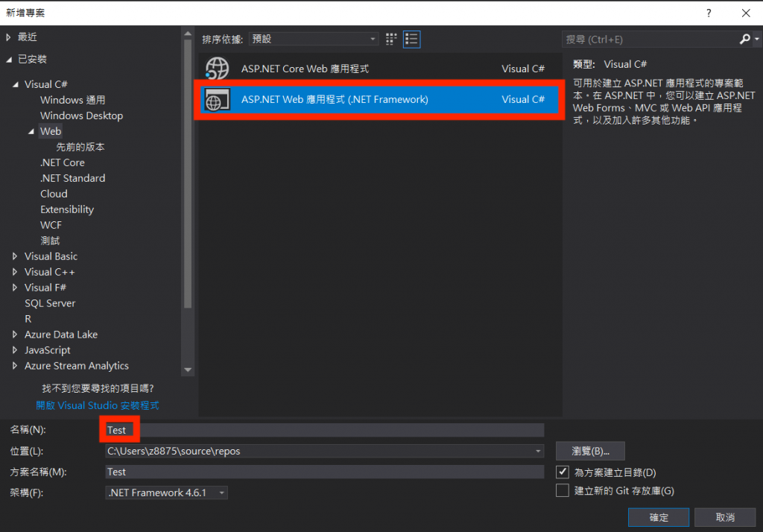Select the .NET Core category
Screen dimensions: 763x532
[63, 162]
